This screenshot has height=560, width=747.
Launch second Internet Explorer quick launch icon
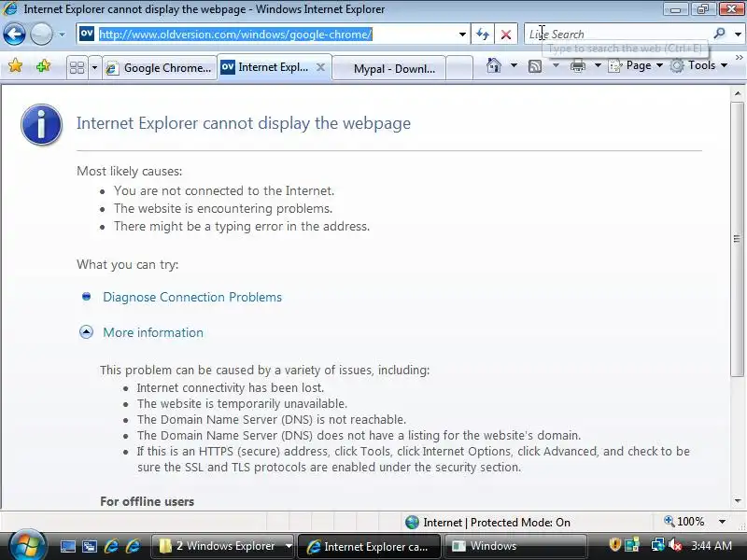[x=133, y=546]
